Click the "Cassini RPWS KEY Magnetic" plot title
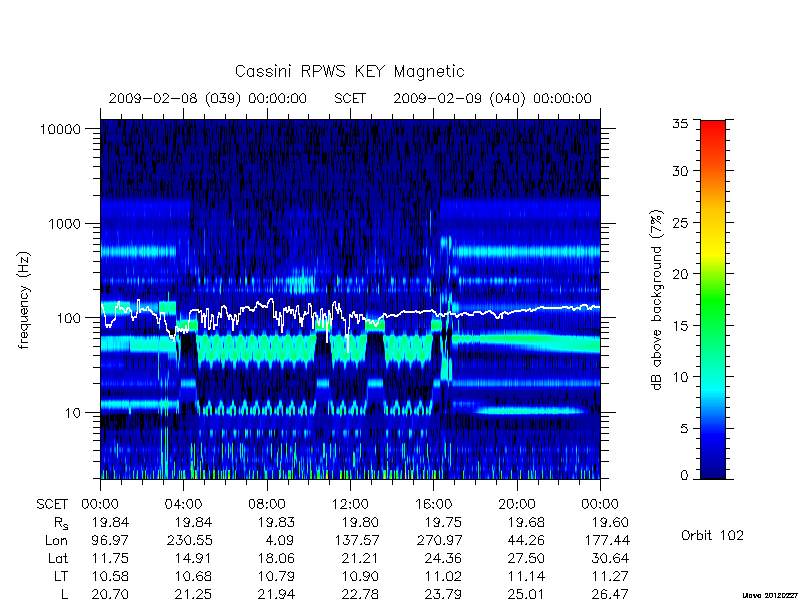This screenshot has width=800, height=600. click(x=349, y=71)
